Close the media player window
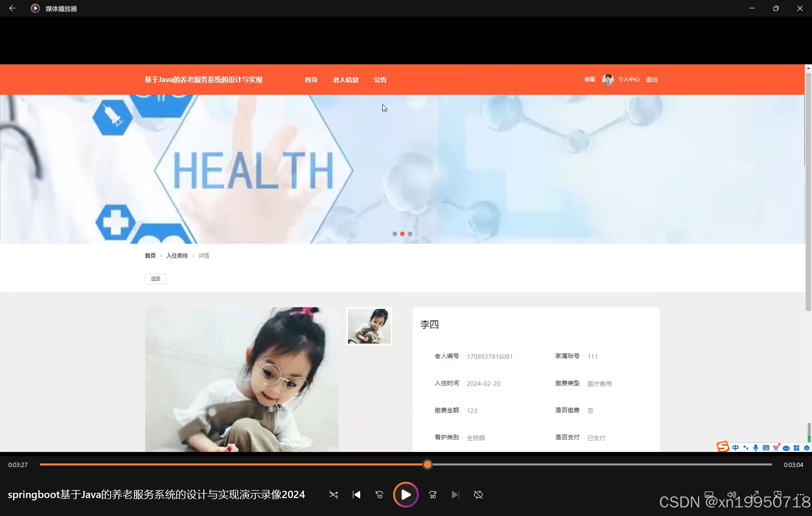This screenshot has width=812, height=516. tap(800, 8)
